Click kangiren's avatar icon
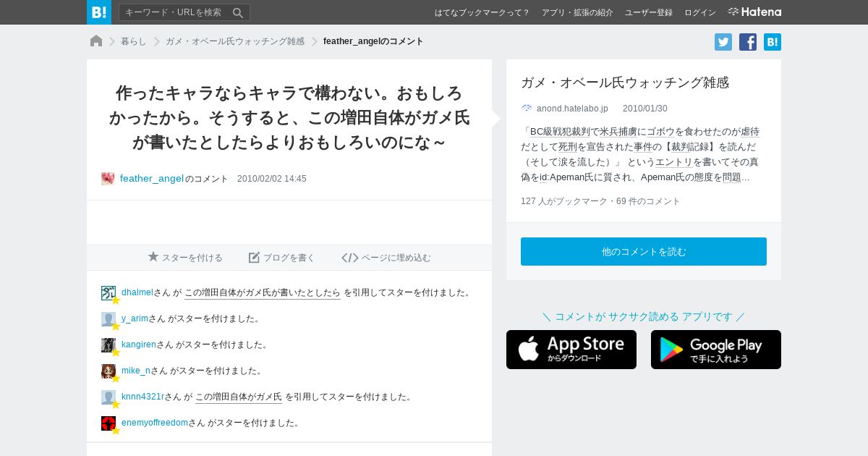 tap(109, 345)
